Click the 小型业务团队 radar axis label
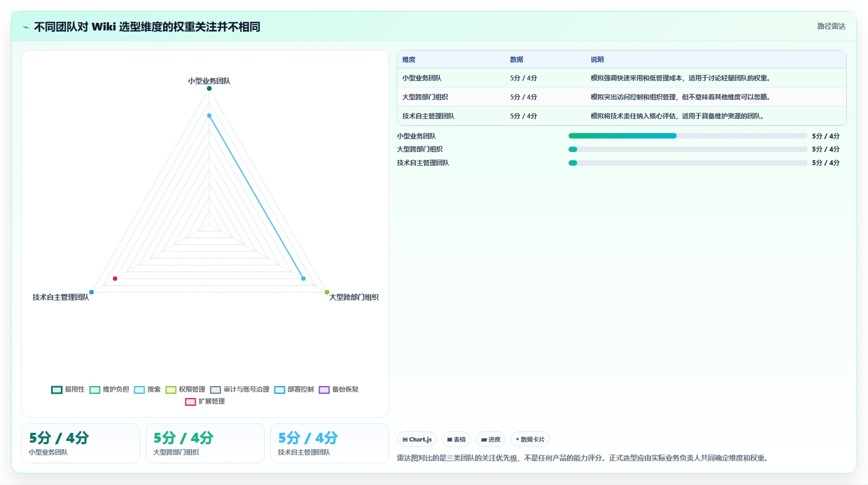868x485 pixels. 209,81
